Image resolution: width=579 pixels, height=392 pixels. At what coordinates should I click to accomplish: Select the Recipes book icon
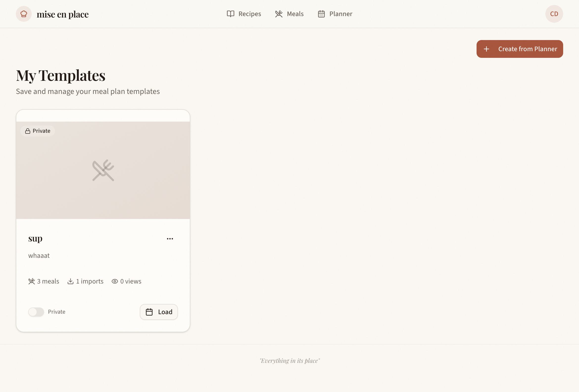click(230, 14)
